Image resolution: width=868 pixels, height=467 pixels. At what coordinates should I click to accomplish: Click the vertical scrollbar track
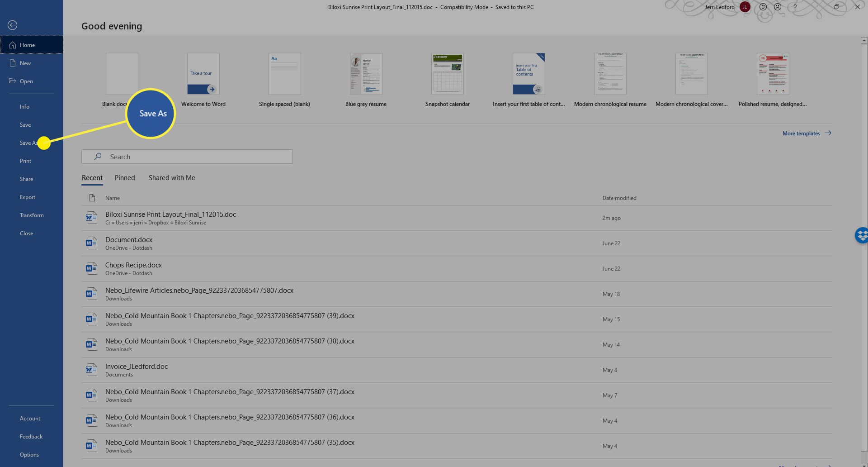864,249
